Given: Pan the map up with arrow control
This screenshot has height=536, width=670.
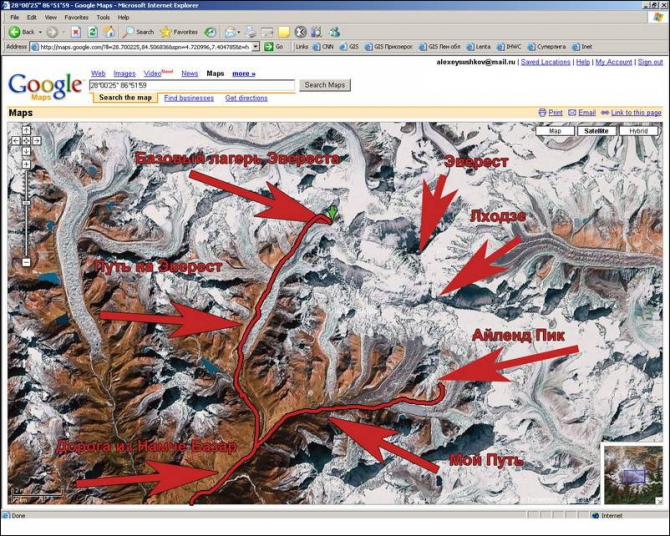Looking at the screenshot, I should [x=26, y=130].
